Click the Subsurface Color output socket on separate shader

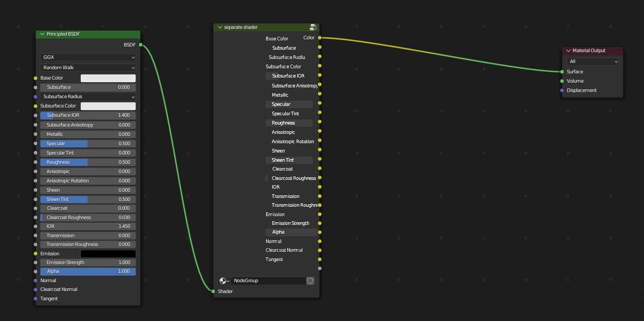click(x=319, y=66)
